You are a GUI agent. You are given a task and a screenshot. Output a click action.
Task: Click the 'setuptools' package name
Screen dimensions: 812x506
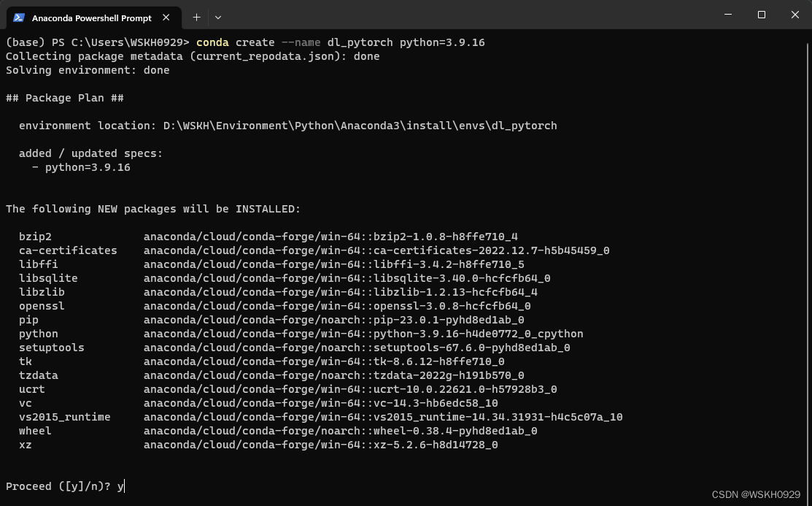(52, 348)
